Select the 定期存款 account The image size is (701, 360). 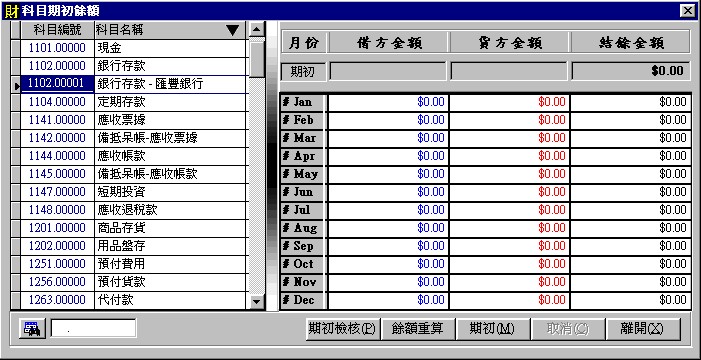point(121,102)
